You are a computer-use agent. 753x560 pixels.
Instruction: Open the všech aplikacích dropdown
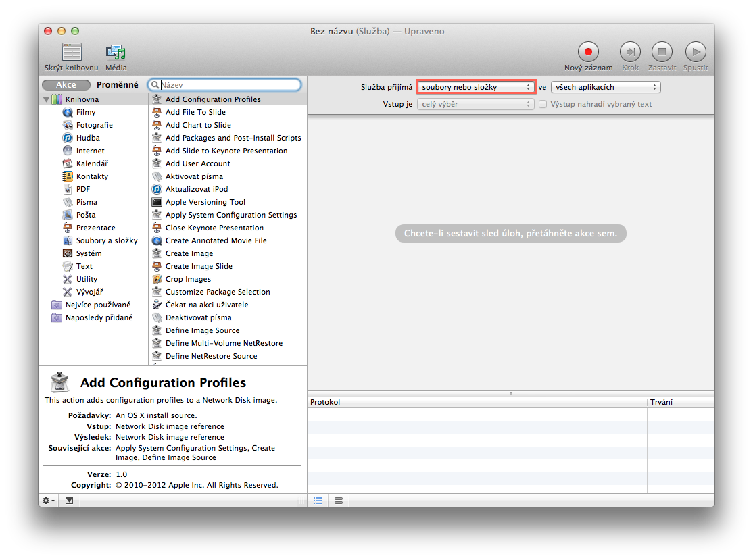click(x=606, y=87)
